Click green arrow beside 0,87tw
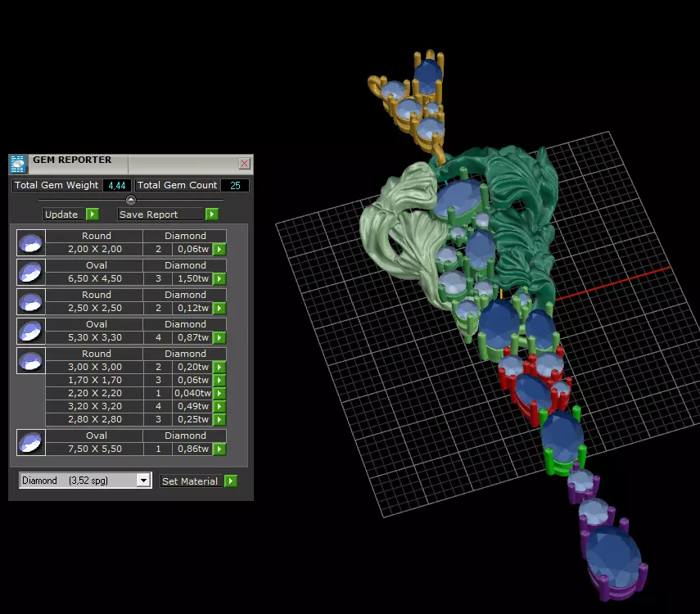 tap(219, 337)
